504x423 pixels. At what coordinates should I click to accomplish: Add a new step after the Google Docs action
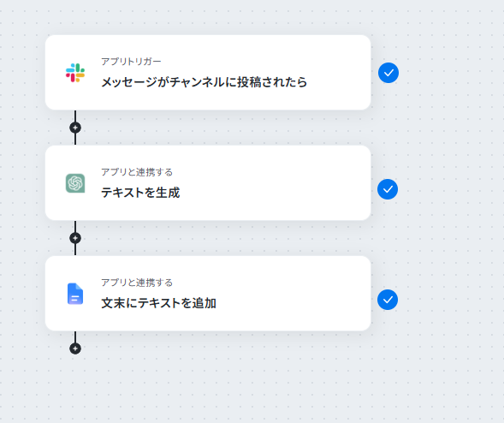point(75,349)
